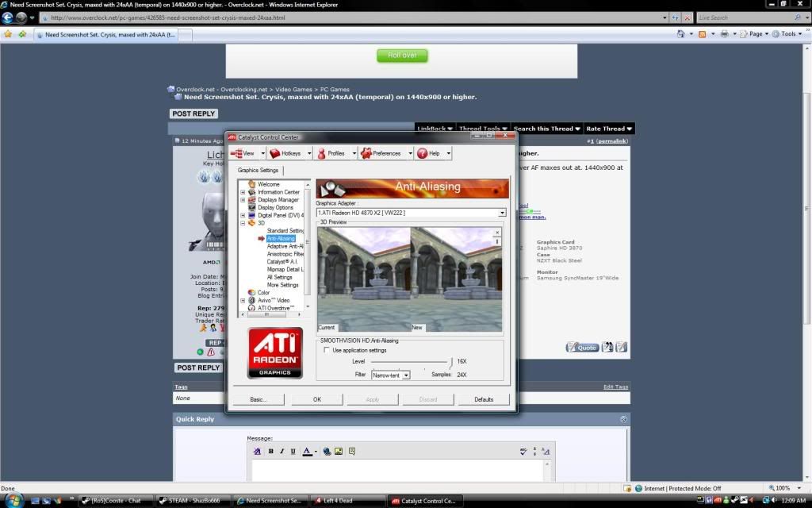Select Anti-Aliasing in the 3D tree
This screenshot has width=812, height=508.
click(281, 238)
